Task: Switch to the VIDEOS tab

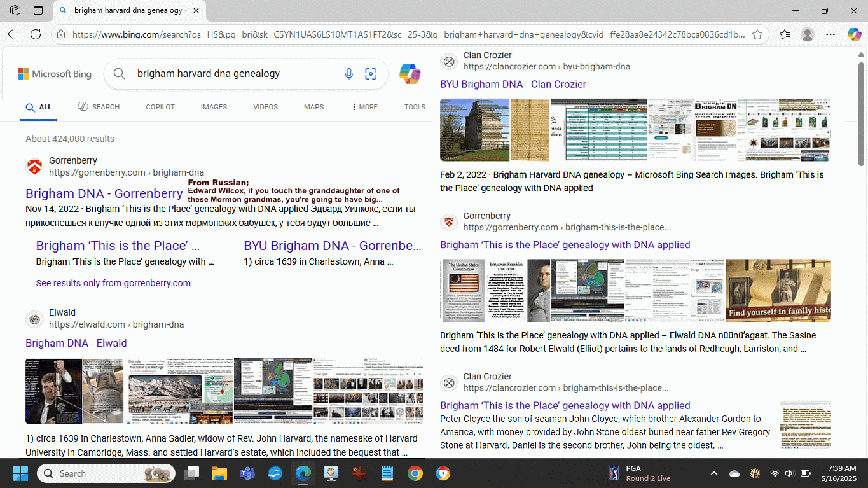Action: [265, 107]
